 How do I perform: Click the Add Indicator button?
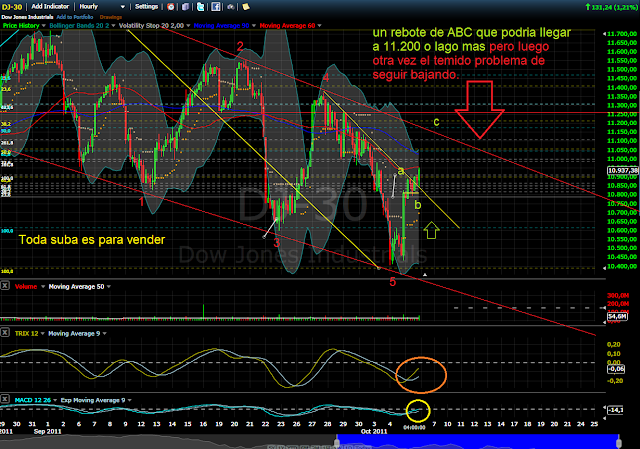50,7
